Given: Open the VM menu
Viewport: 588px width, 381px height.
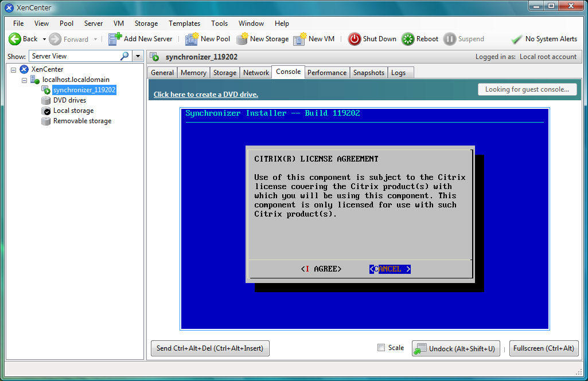Looking at the screenshot, I should [119, 23].
